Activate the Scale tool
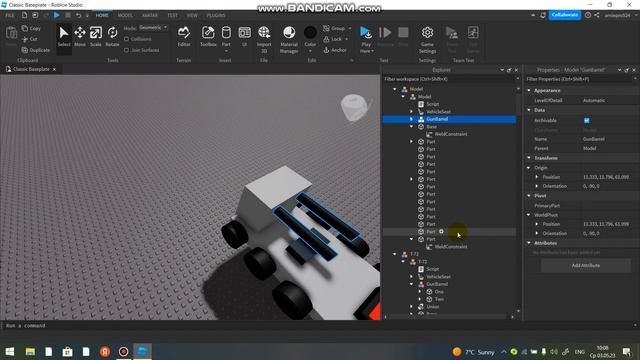 pos(96,37)
